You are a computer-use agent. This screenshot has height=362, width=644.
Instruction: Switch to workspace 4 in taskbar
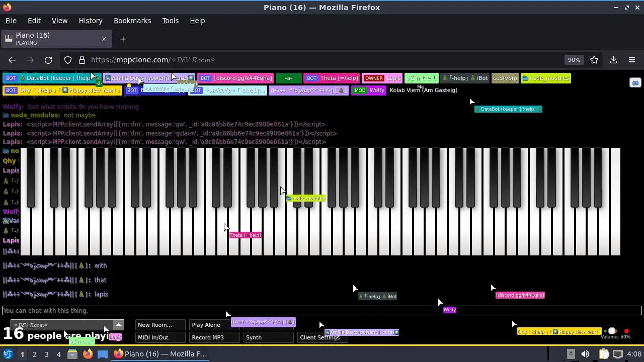pyautogui.click(x=58, y=354)
